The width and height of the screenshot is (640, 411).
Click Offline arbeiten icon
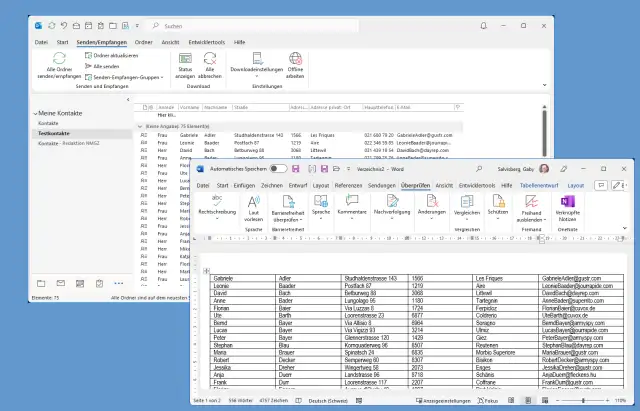(295, 59)
